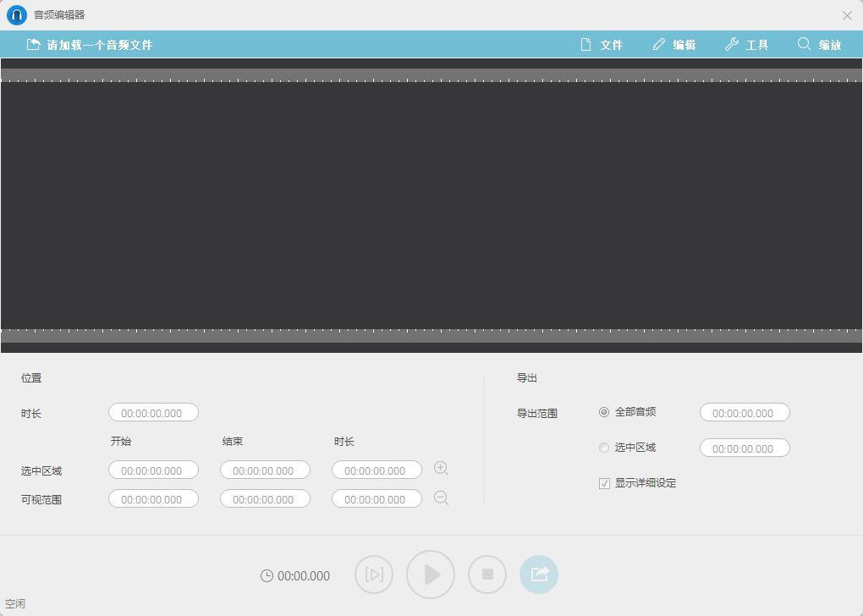Click the 开始 time field of 选中区域
The image size is (863, 616).
point(153,470)
